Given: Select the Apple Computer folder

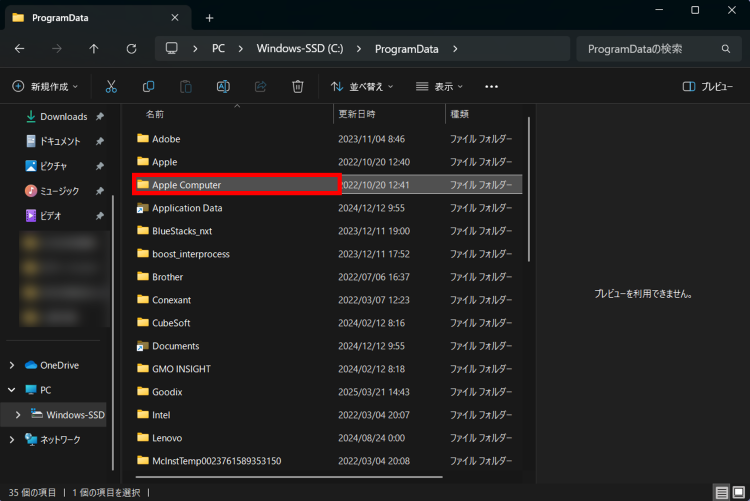Looking at the screenshot, I should pos(327,185).
